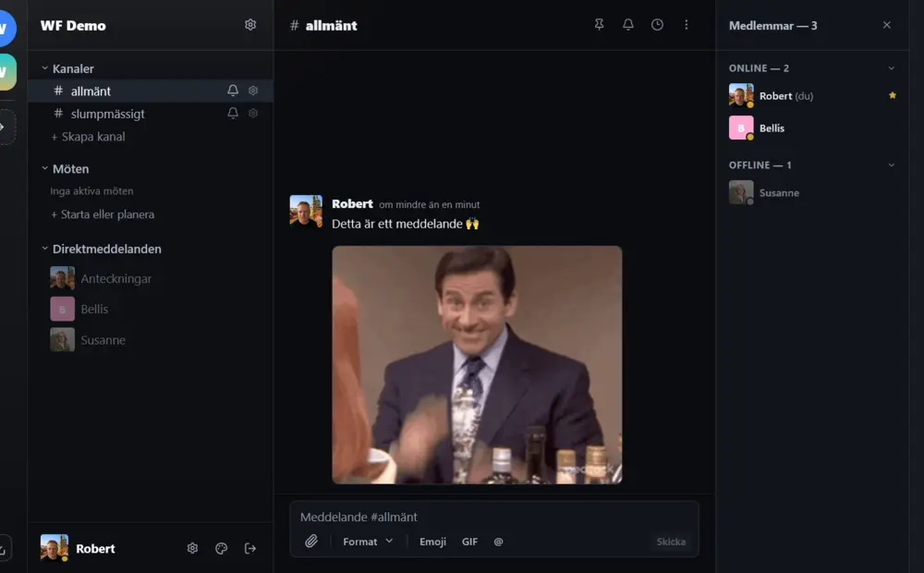The image size is (924, 573).
Task: Click the Skicka send button
Action: click(671, 542)
